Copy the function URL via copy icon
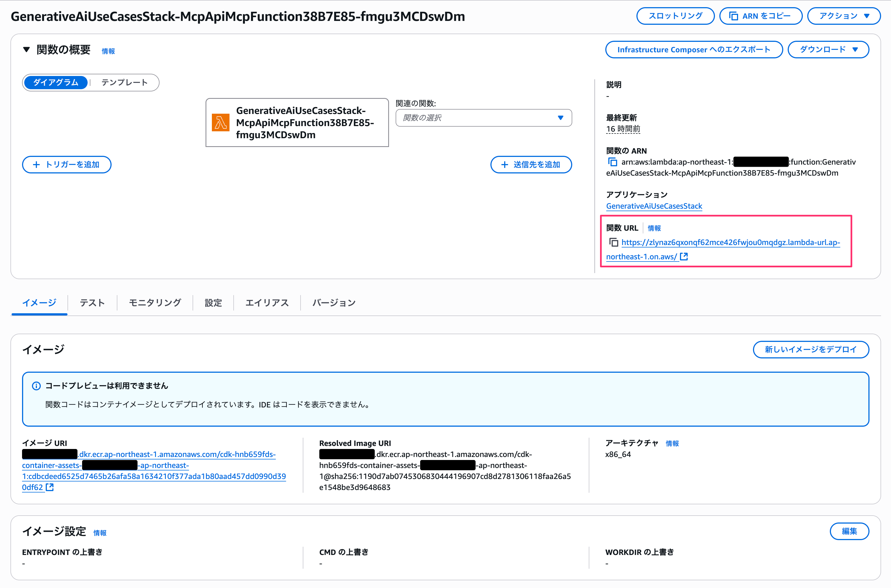The height and width of the screenshot is (588, 891). tap(614, 242)
